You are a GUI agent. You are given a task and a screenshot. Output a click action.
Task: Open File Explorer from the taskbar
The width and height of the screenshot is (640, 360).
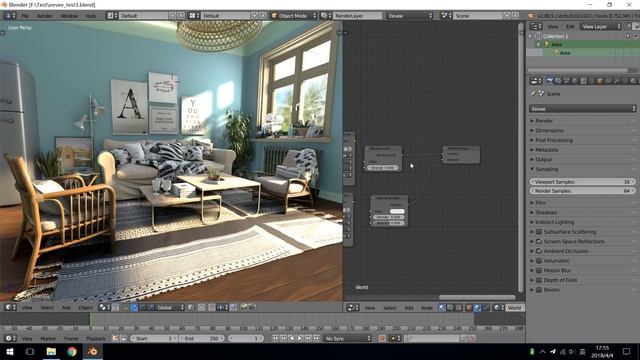coord(51,351)
